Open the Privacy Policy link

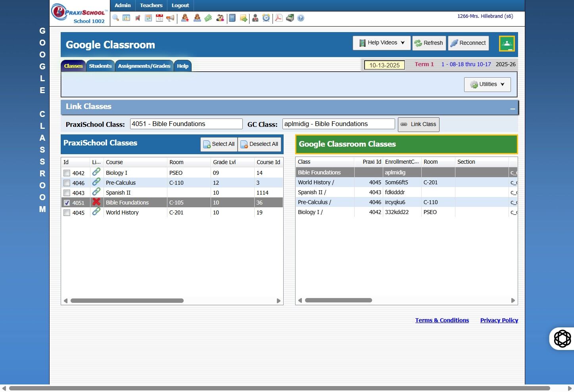tap(499, 320)
